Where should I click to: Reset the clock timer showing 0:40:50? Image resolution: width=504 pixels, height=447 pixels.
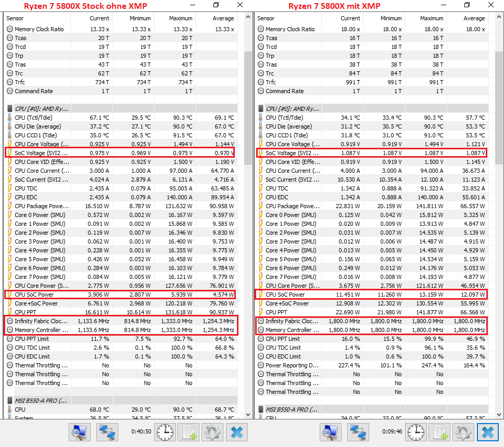(165, 432)
